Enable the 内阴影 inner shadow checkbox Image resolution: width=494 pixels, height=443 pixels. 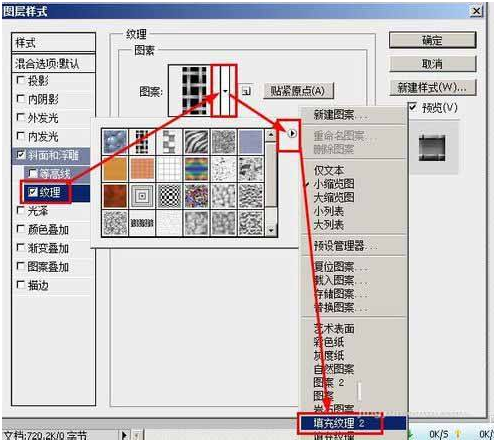21,99
